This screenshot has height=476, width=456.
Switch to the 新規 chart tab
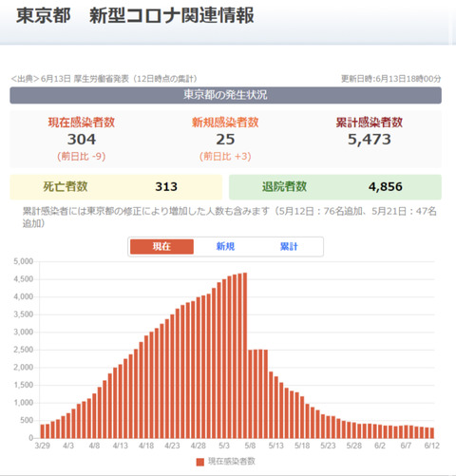coord(225,246)
